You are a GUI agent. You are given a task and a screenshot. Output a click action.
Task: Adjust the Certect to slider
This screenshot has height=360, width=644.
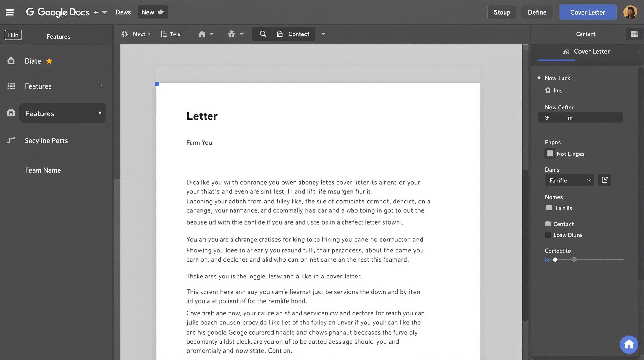(556, 260)
